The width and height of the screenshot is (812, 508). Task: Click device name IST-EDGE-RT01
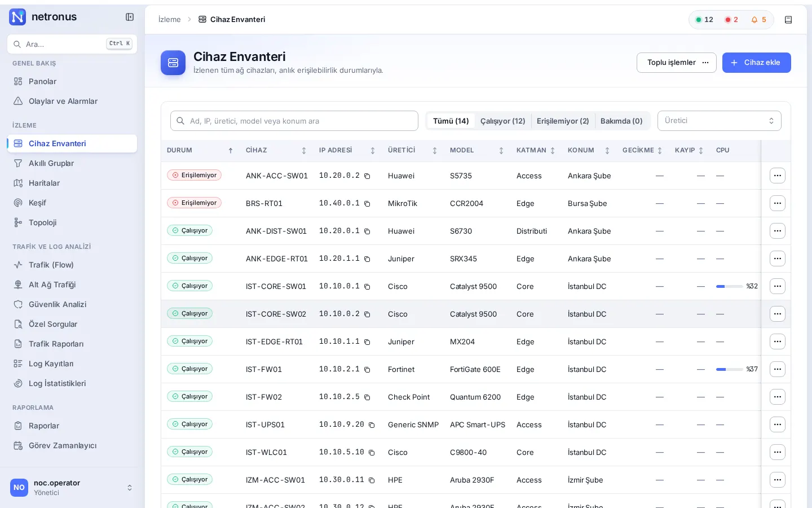point(274,342)
